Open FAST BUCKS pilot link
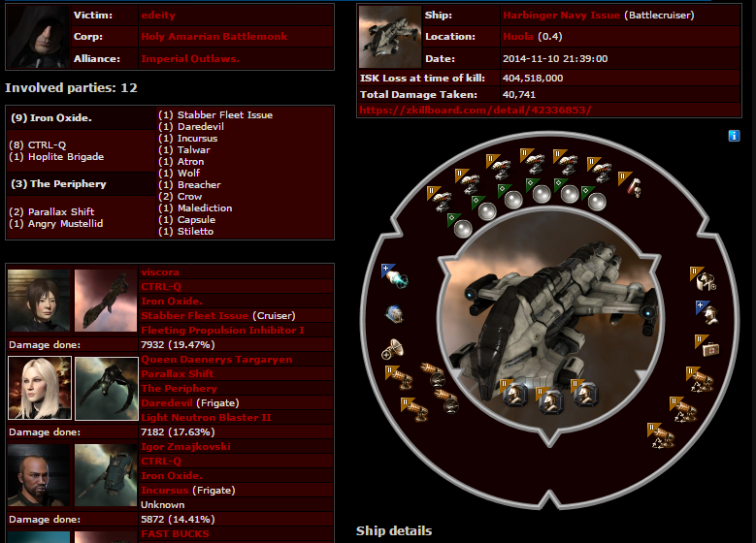The width and height of the screenshot is (756, 543). click(x=175, y=534)
